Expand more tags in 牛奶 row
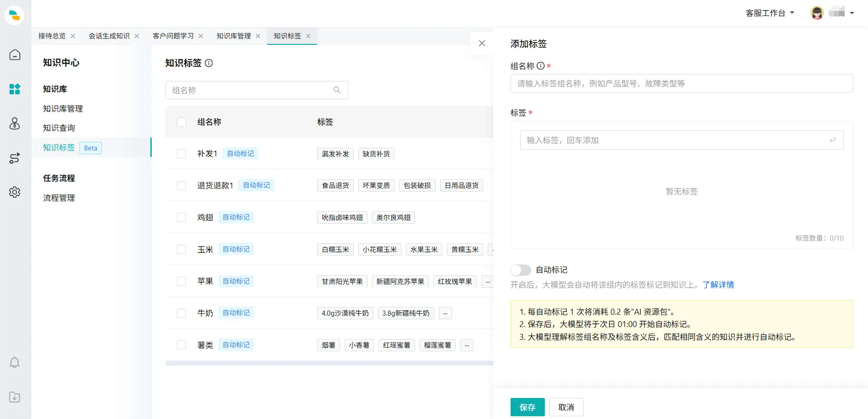 (445, 313)
